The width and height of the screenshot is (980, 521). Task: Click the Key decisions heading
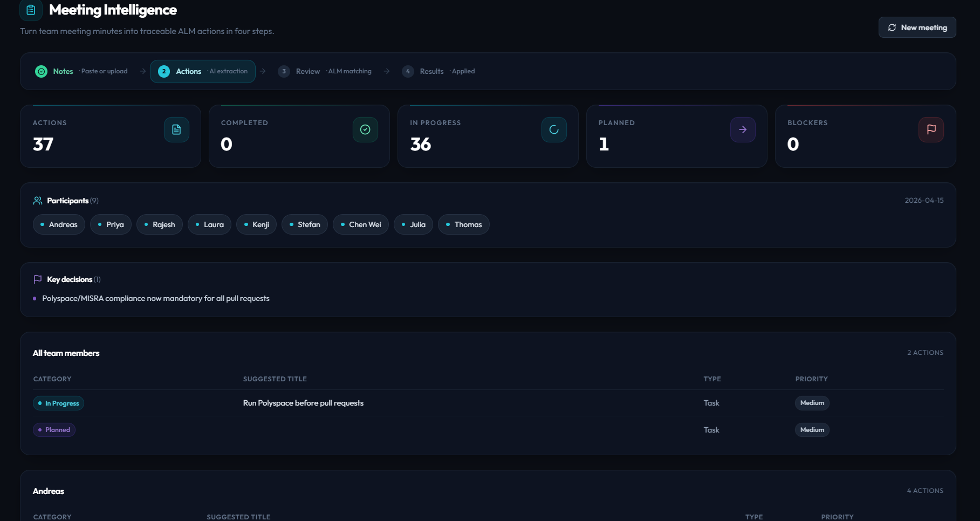(70, 279)
